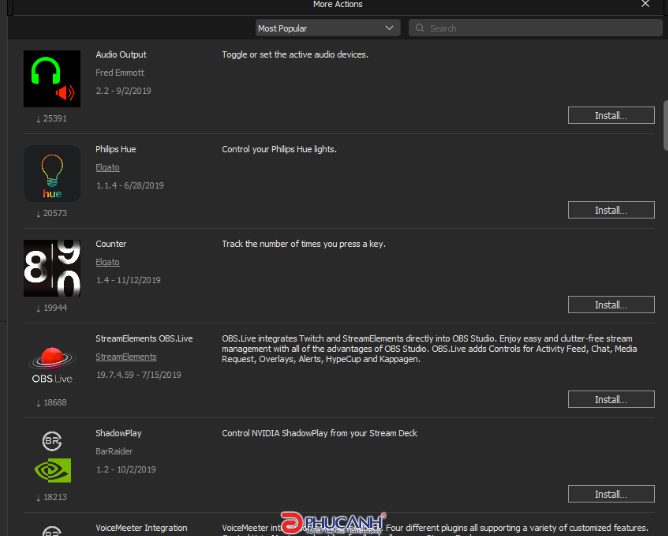
Task: Click author name Fred Emmott
Action: (120, 73)
